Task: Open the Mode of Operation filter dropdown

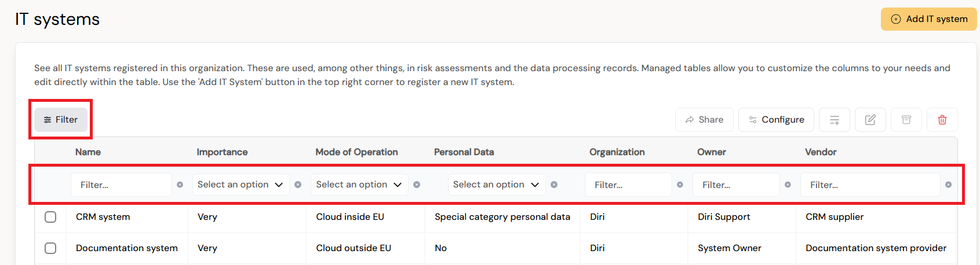Action: (359, 185)
